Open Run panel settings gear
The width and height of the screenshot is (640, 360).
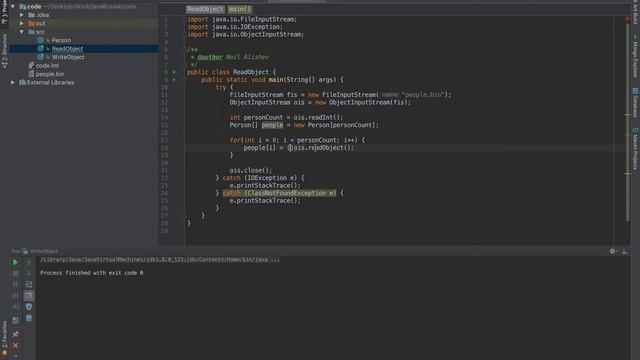click(613, 251)
